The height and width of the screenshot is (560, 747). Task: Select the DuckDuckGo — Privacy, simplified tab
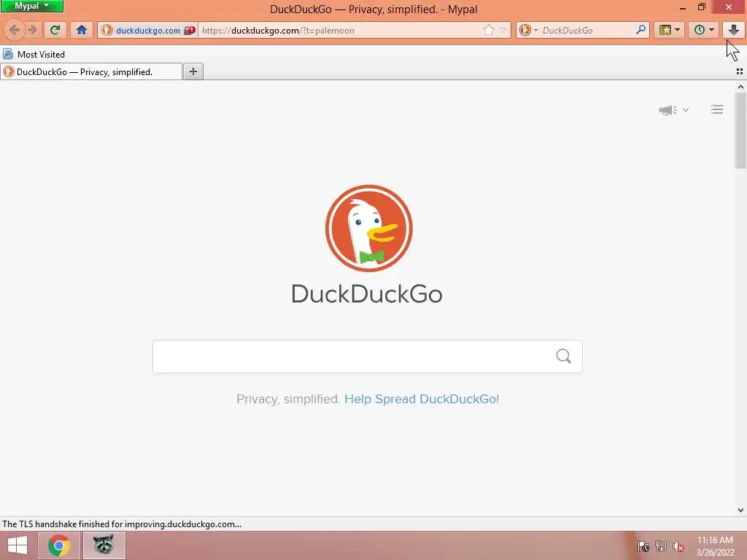(91, 72)
